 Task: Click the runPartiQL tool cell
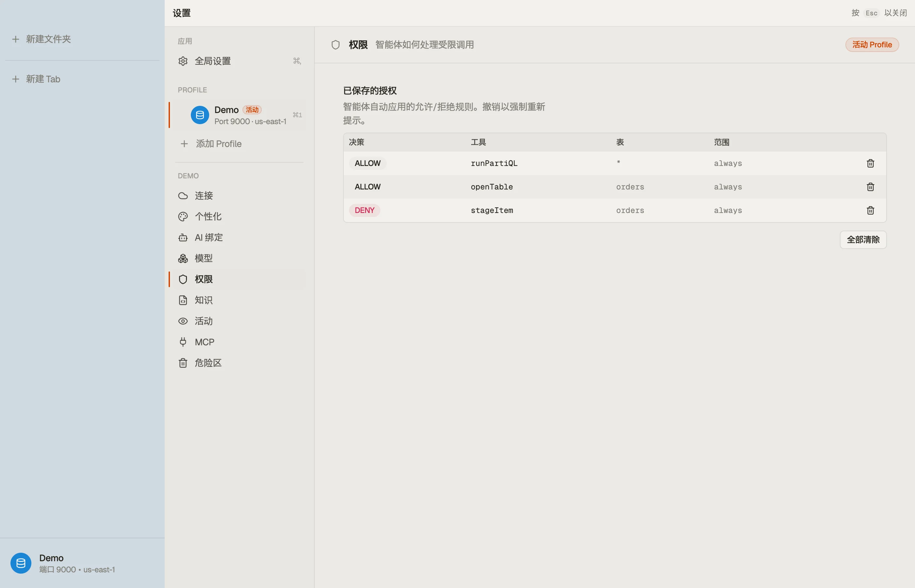[x=494, y=163]
